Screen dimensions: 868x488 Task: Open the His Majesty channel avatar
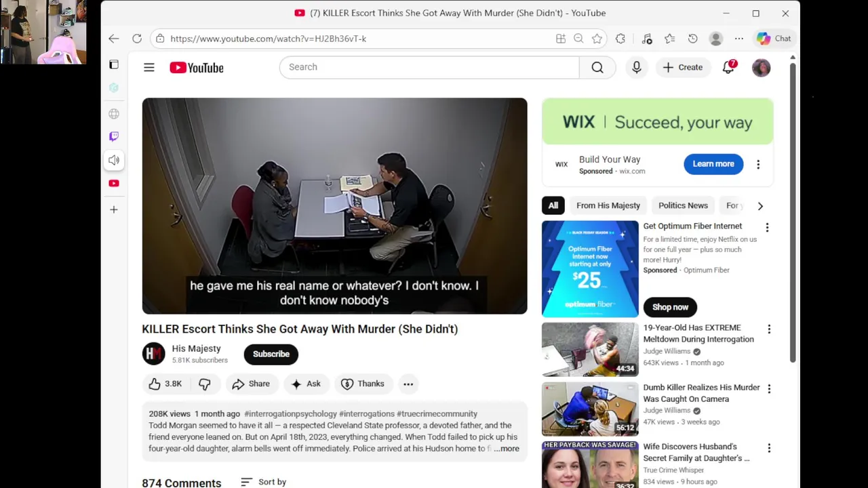pyautogui.click(x=153, y=354)
